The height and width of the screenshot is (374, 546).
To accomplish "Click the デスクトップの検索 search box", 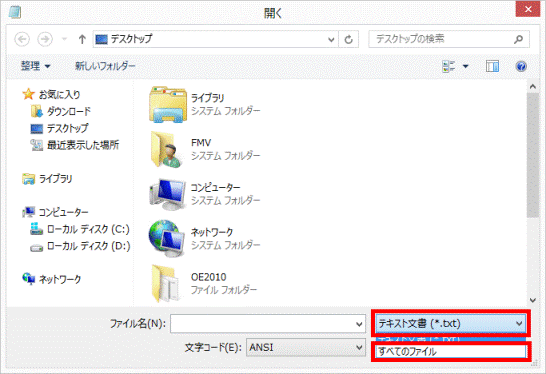I will point(449,39).
